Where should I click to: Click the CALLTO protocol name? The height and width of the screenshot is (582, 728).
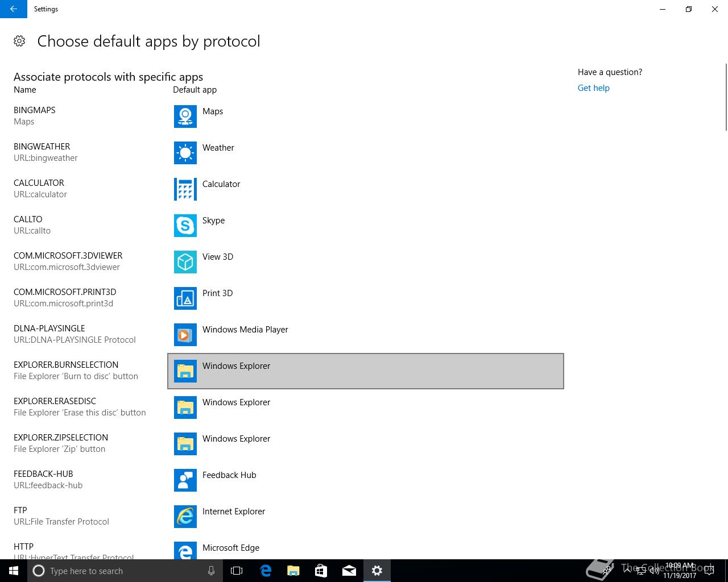coord(28,219)
